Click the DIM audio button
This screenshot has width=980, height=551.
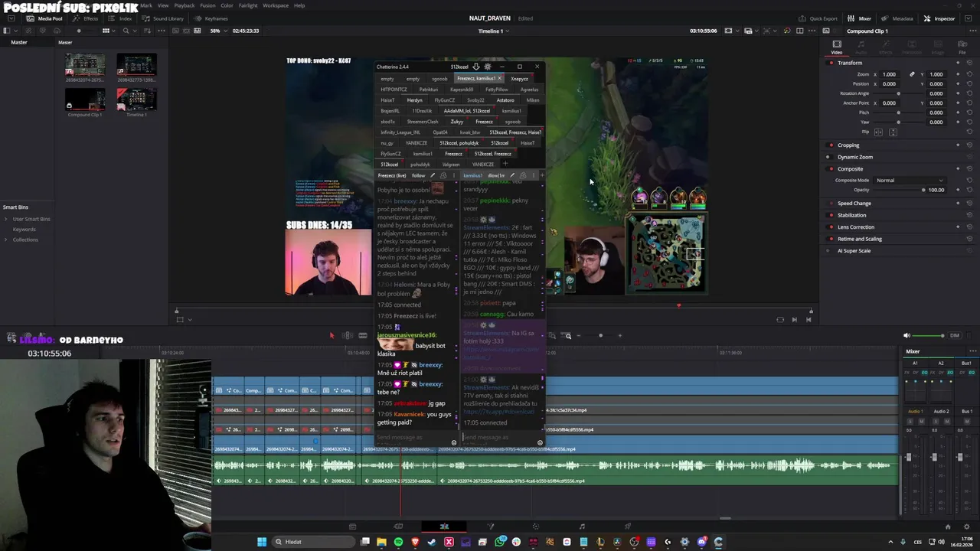(x=955, y=335)
